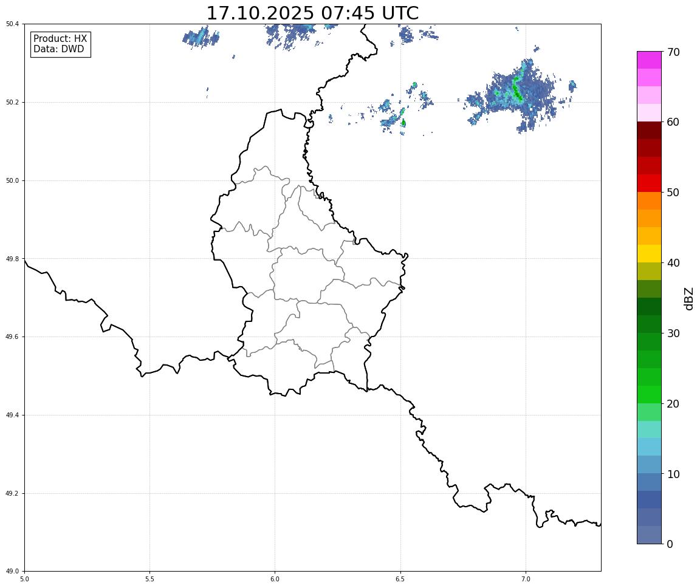Viewport: 700px width, 588px height.
Task: Select colorbar tick value 10
Action: click(x=673, y=474)
